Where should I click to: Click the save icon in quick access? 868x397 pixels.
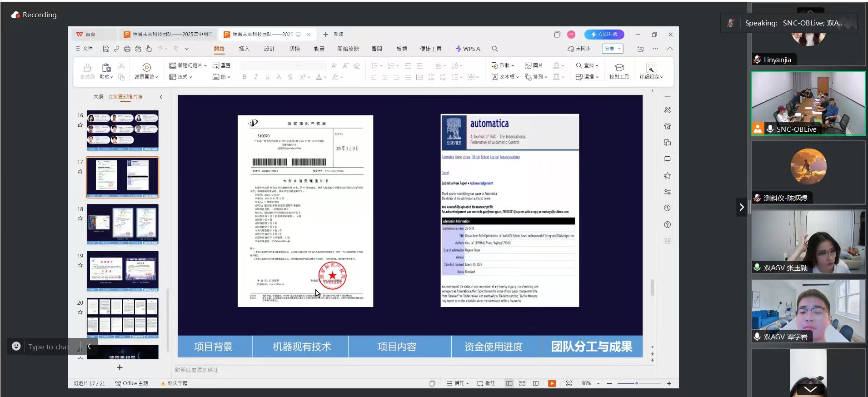coord(106,49)
